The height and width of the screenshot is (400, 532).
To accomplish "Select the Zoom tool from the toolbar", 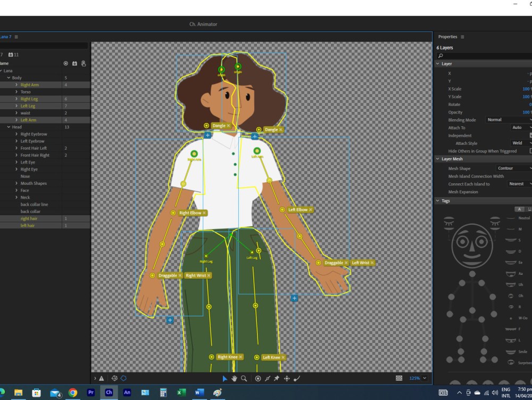I will [x=244, y=378].
